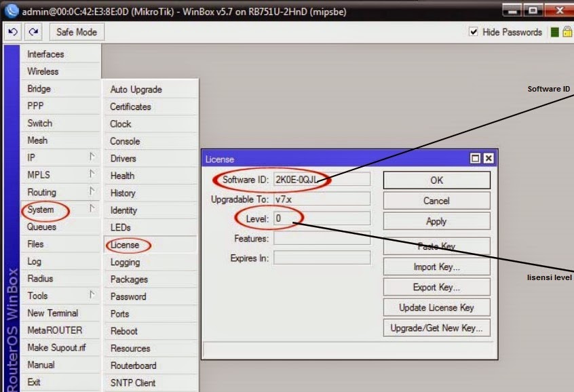Click the yellow padlock icon
This screenshot has height=392, width=574.
tap(567, 32)
